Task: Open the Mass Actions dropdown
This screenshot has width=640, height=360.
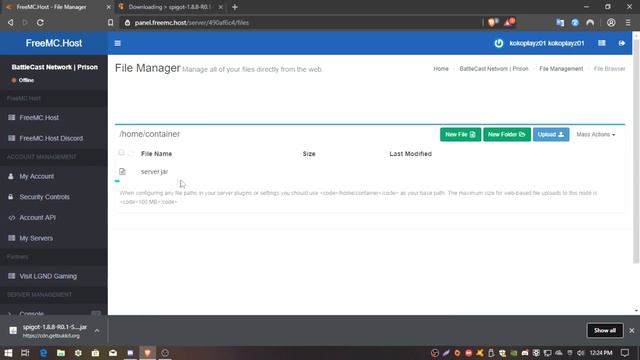Action: (x=596, y=134)
